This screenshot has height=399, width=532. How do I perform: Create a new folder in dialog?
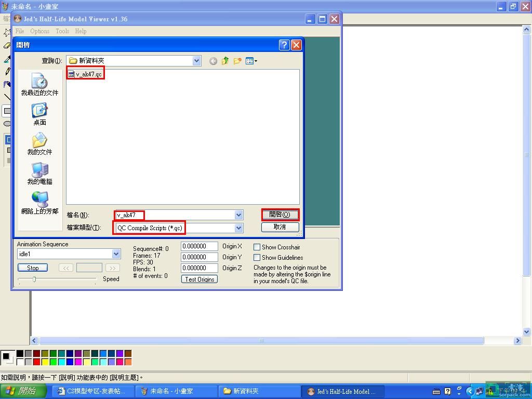point(237,61)
